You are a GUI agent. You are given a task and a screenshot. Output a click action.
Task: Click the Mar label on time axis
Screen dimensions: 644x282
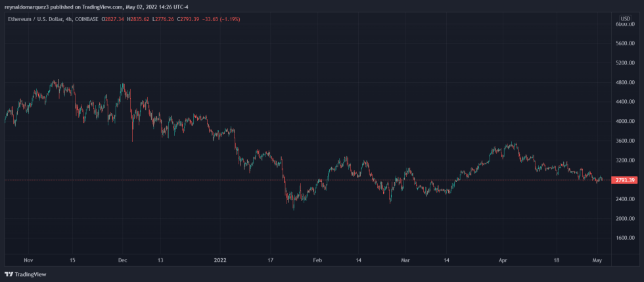[x=405, y=260]
